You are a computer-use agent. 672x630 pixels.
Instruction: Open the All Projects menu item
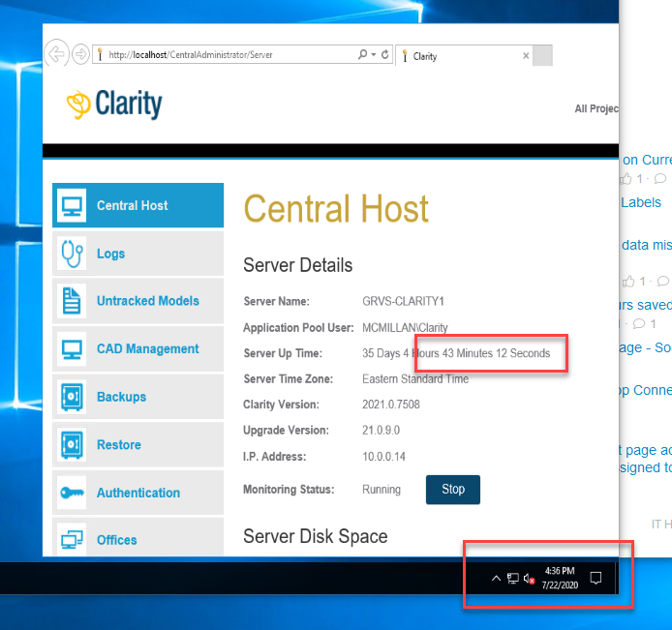point(596,108)
